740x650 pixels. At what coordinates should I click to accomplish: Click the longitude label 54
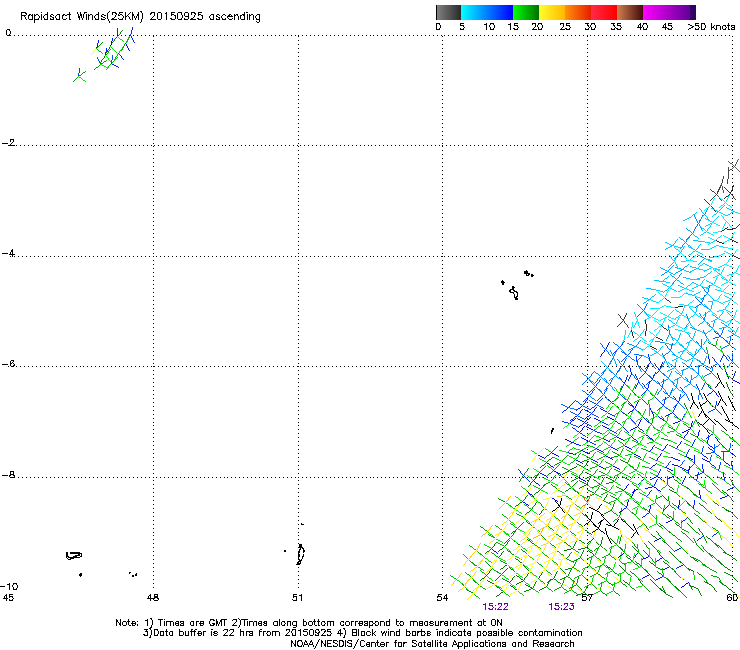[442, 598]
